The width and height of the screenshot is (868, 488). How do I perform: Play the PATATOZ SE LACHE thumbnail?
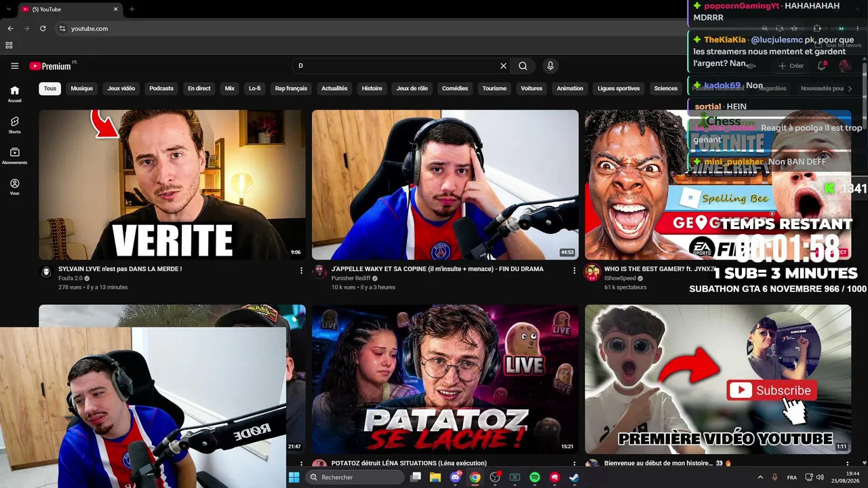(445, 379)
